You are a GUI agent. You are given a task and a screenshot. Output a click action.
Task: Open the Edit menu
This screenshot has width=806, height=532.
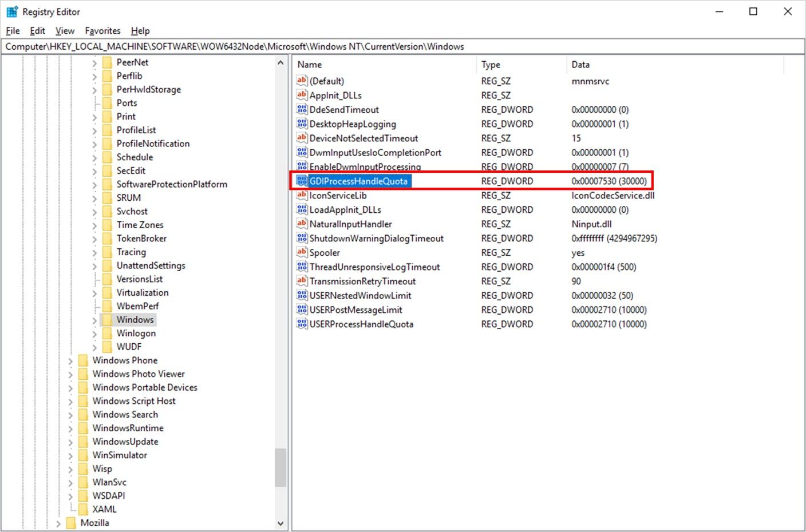pos(37,31)
